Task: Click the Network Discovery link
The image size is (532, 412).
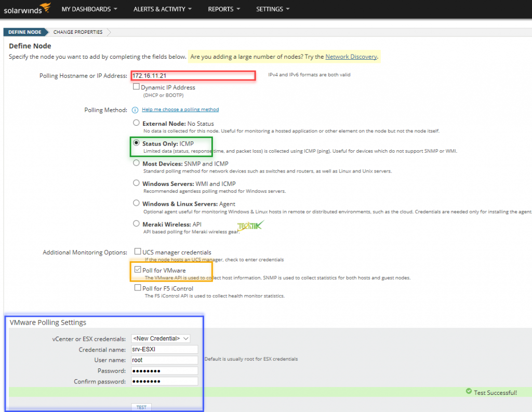Action: coord(351,57)
